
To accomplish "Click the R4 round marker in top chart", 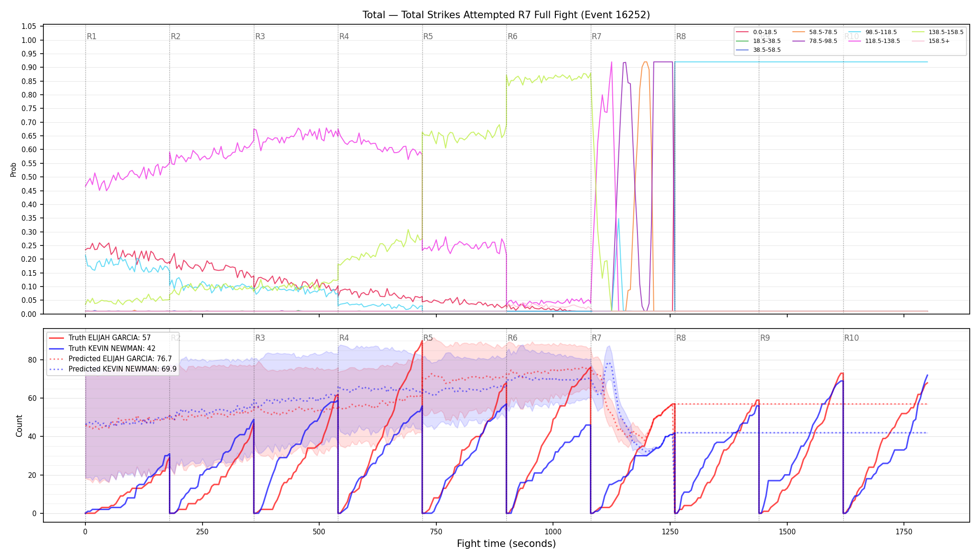I will pyautogui.click(x=344, y=36).
